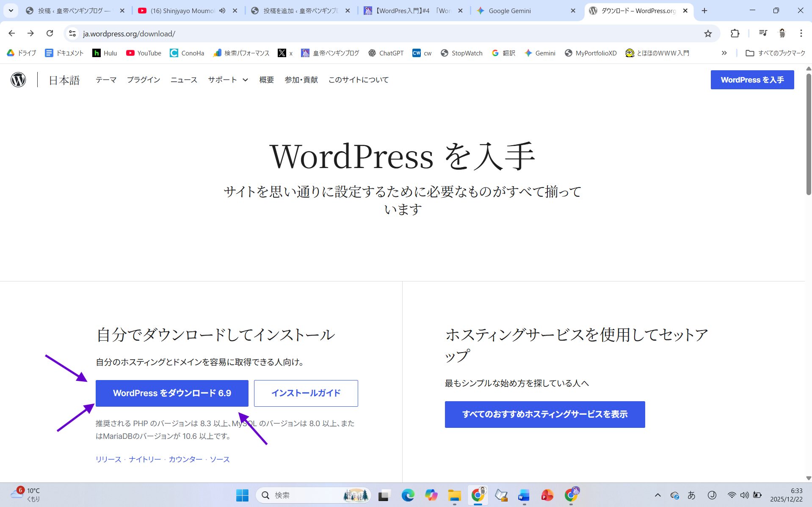
Task: Switch to the Google Gemini tab
Action: click(x=509, y=11)
